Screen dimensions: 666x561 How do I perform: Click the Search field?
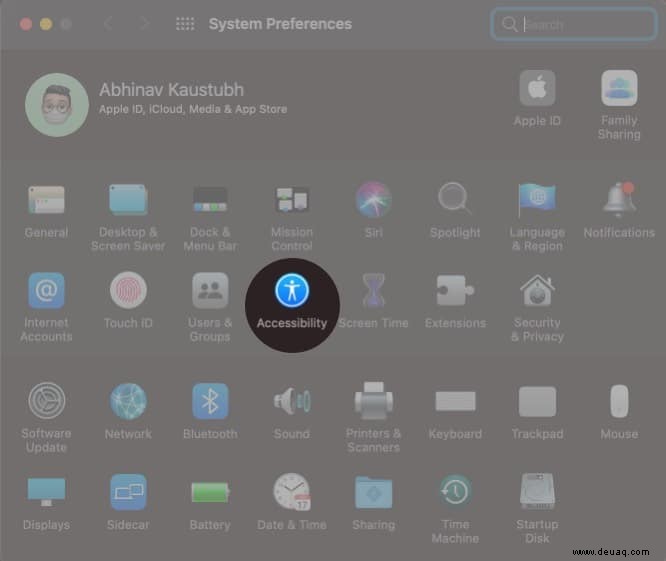point(573,24)
